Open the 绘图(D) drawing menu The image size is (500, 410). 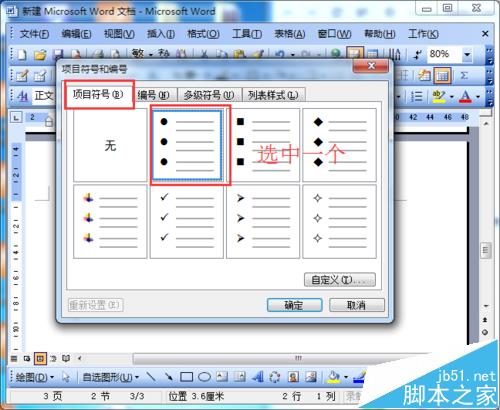tap(35, 377)
